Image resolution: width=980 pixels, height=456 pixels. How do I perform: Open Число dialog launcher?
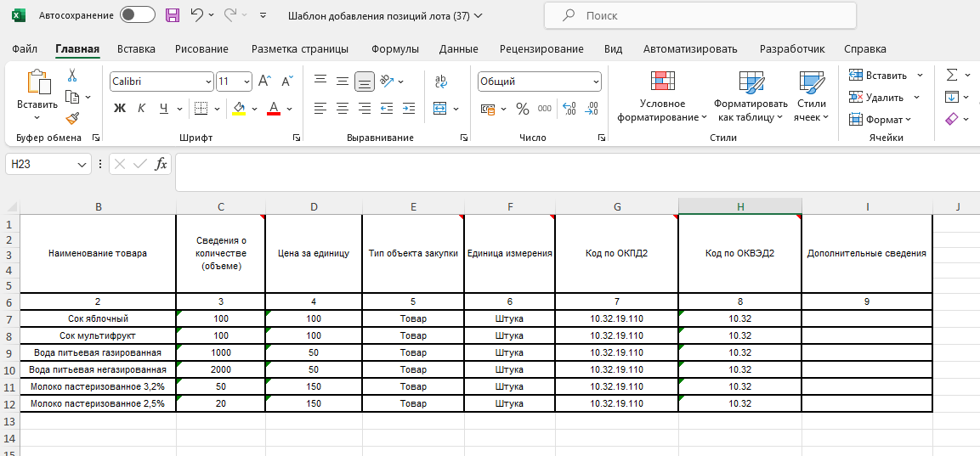pos(601,138)
